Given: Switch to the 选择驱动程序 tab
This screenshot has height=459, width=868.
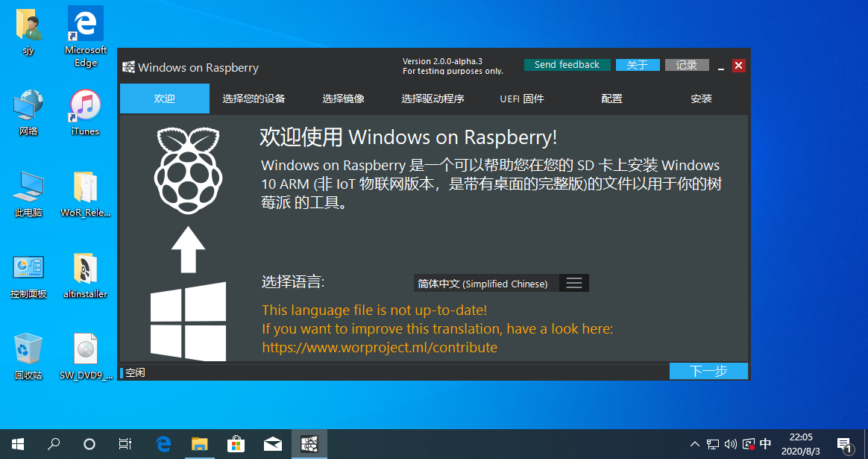Looking at the screenshot, I should [433, 99].
